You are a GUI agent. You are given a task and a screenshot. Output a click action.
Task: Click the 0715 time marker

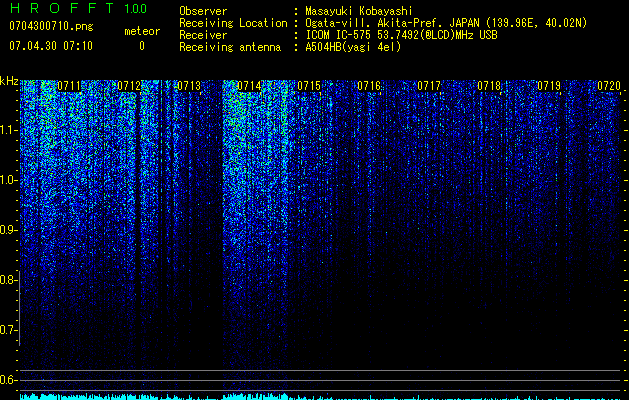tap(309, 86)
